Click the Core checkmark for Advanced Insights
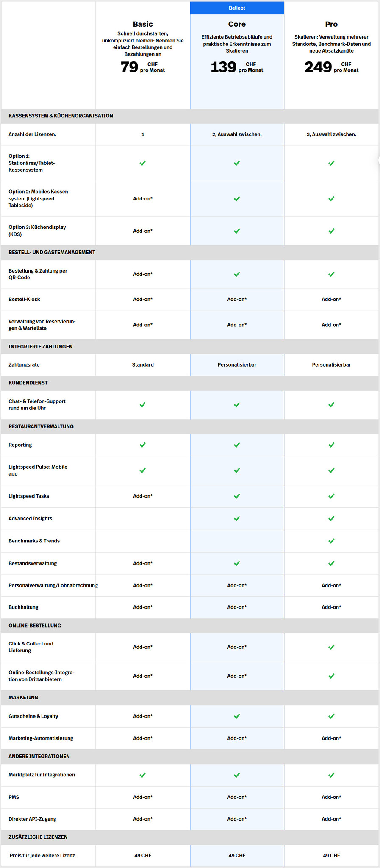Viewport: 380px width, 868px height. coord(237,518)
